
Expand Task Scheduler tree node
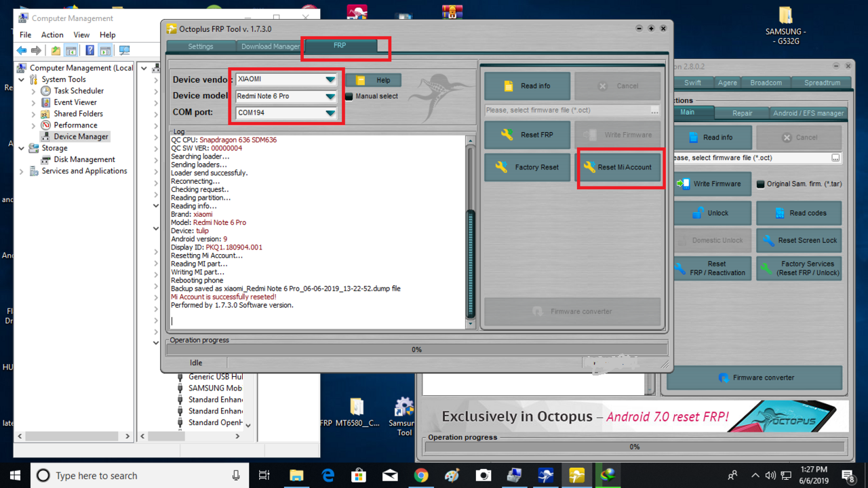[x=33, y=91]
